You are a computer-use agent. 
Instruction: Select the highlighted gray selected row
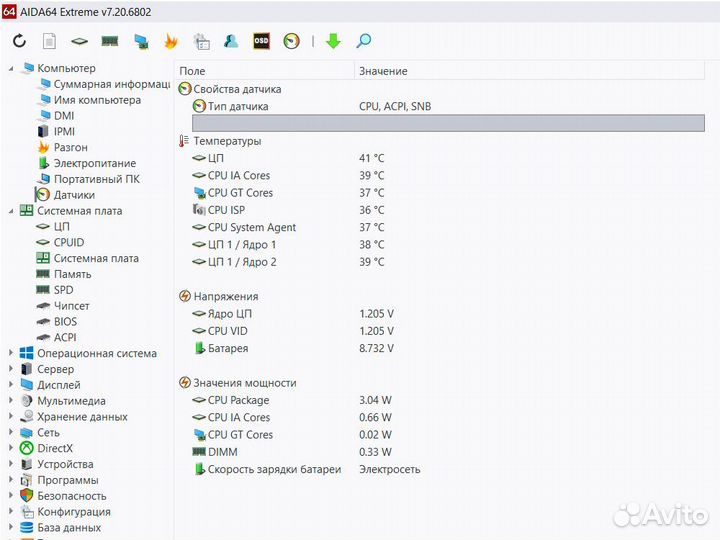tap(448, 123)
